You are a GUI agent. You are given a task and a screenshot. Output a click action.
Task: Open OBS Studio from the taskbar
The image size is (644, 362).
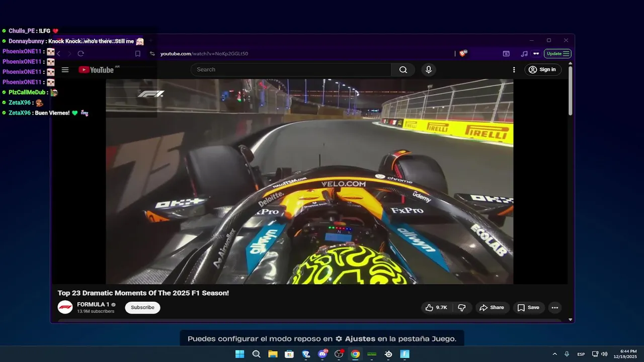coord(339,354)
